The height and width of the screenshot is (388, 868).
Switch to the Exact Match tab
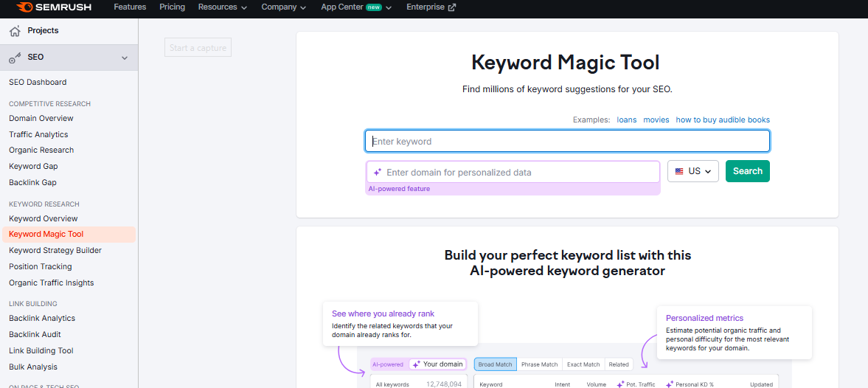coord(583,364)
